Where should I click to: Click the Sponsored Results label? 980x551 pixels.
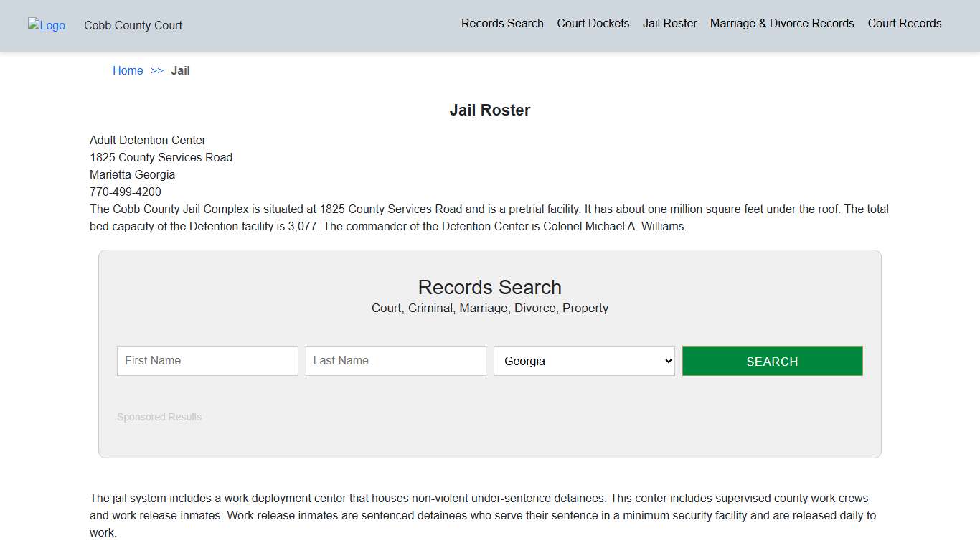[x=159, y=417]
